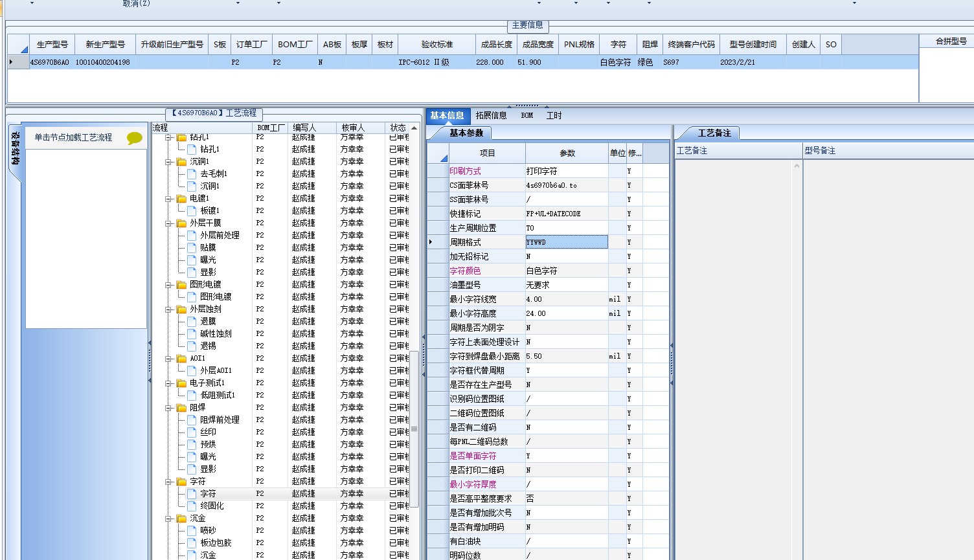Viewport: 974px width, 560px height.
Task: Click the document icon beside 丝印
Action: 192,432
